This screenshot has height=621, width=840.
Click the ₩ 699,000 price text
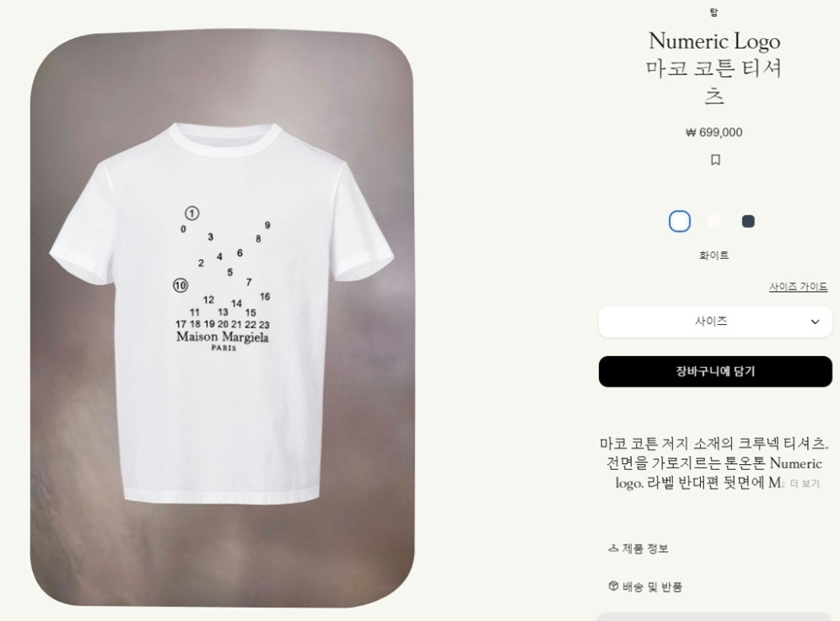tap(713, 132)
